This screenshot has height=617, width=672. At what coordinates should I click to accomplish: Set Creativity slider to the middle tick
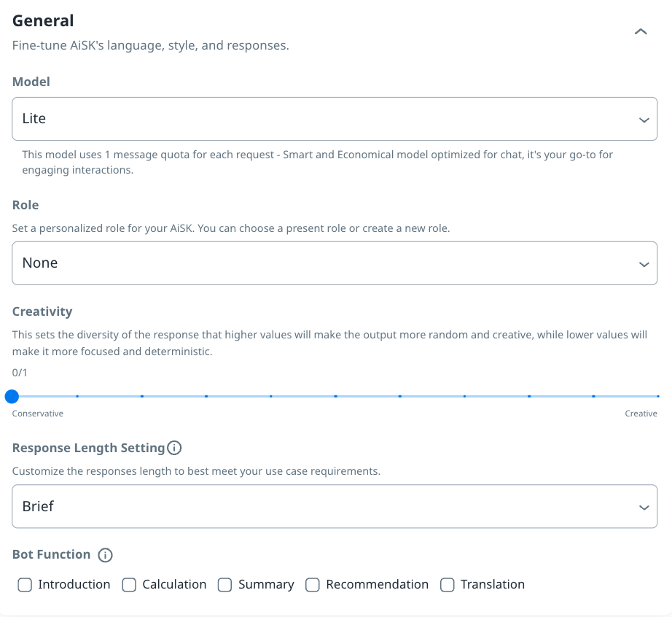(335, 397)
